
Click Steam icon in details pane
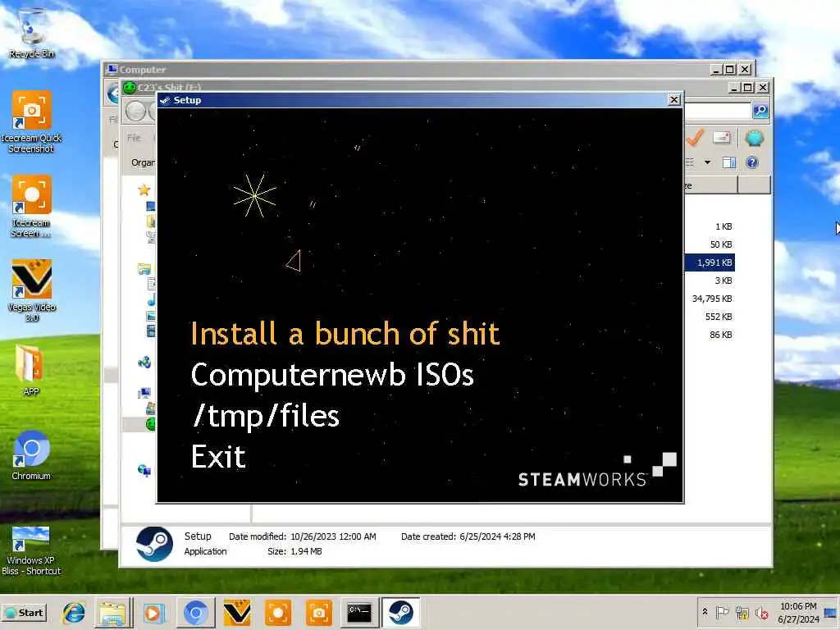click(154, 543)
